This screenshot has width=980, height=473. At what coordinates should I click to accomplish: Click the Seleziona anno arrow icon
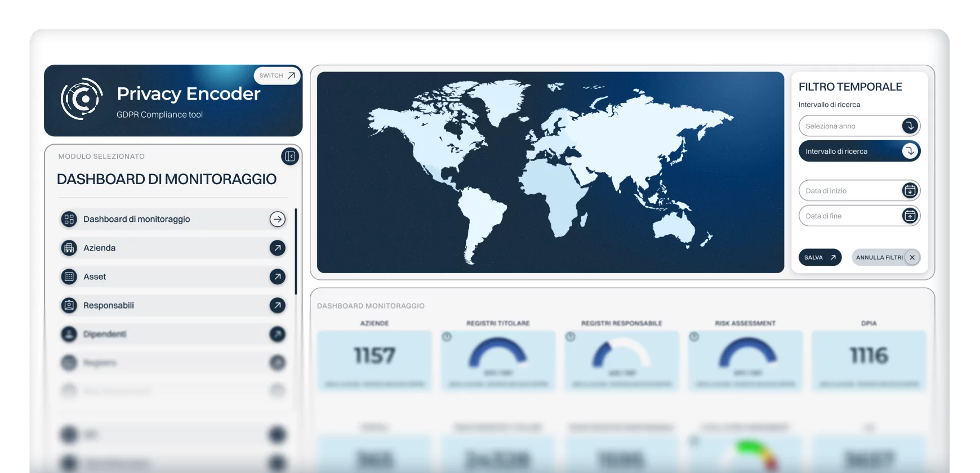910,126
